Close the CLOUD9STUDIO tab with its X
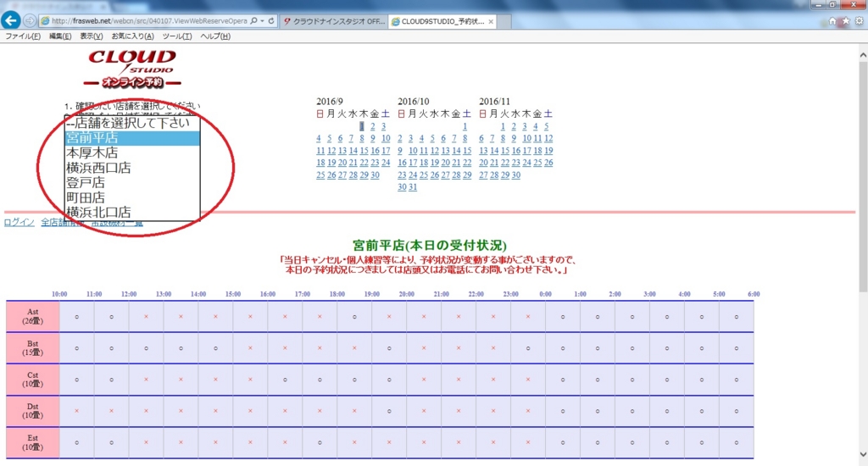The height and width of the screenshot is (466, 868). 491,21
